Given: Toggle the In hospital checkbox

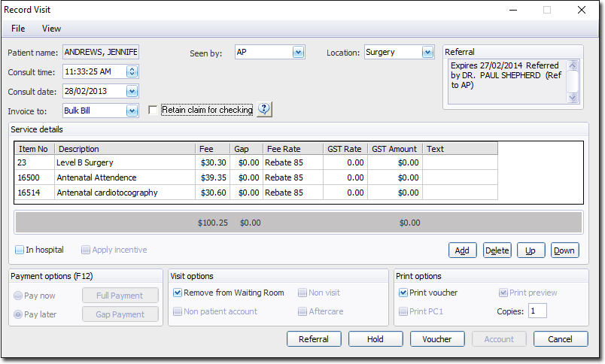Looking at the screenshot, I should [x=20, y=250].
